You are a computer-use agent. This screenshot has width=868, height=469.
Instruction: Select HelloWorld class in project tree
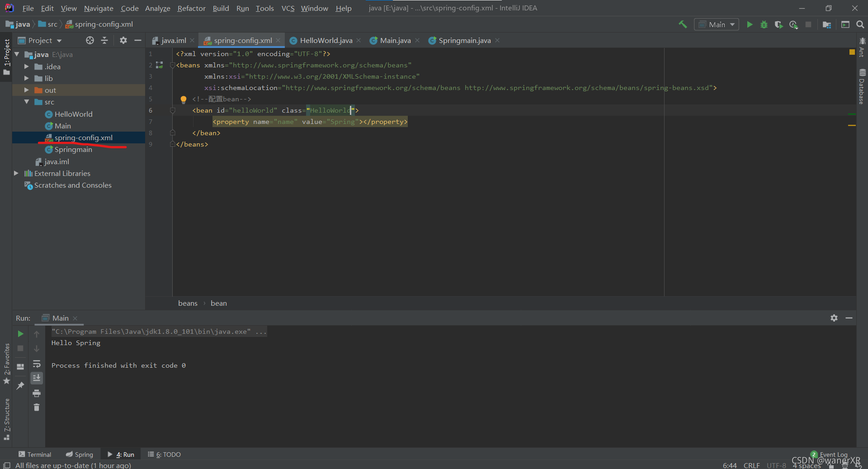(73, 114)
